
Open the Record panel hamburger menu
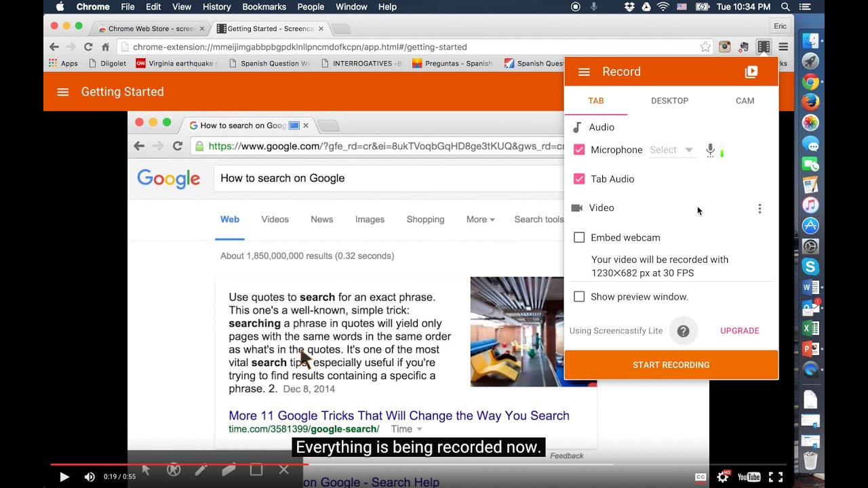click(584, 72)
